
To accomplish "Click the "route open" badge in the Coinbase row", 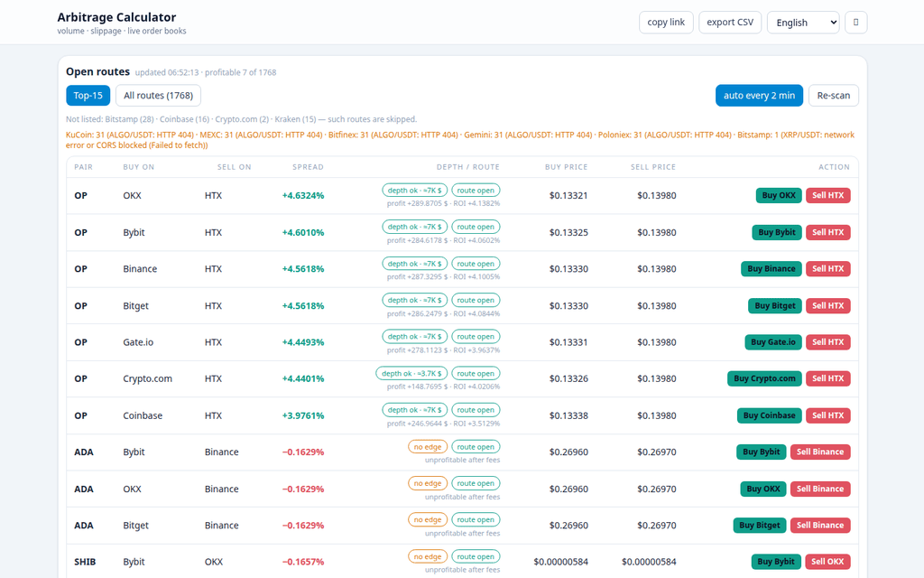I will [476, 410].
